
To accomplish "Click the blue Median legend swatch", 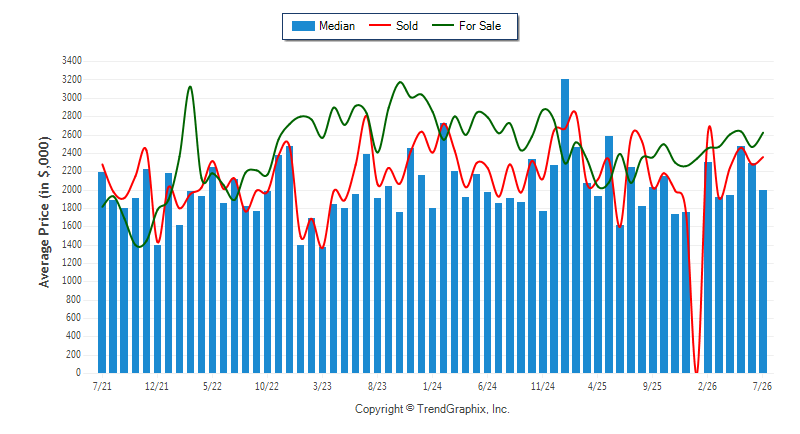I will pyautogui.click(x=303, y=26).
